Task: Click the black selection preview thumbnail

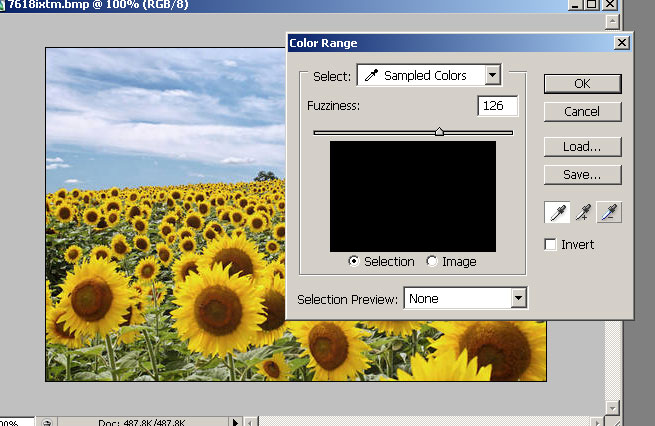Action: (x=413, y=196)
